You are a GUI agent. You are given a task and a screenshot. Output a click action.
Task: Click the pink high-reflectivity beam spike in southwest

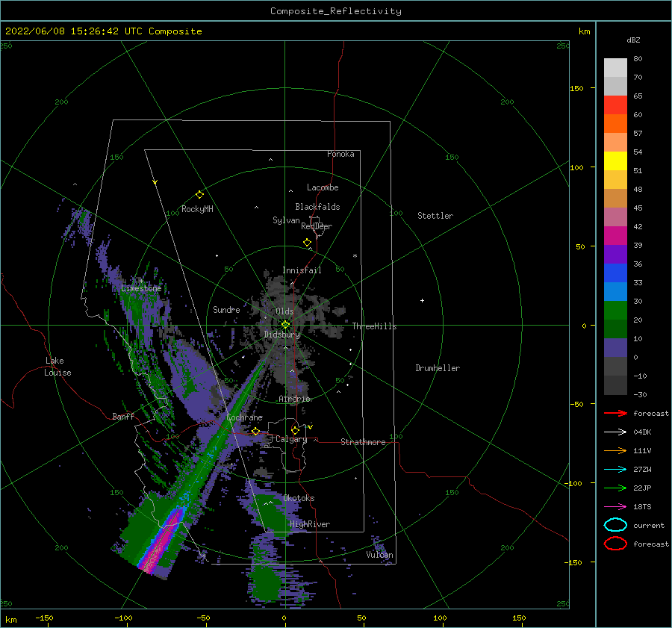[x=163, y=540]
